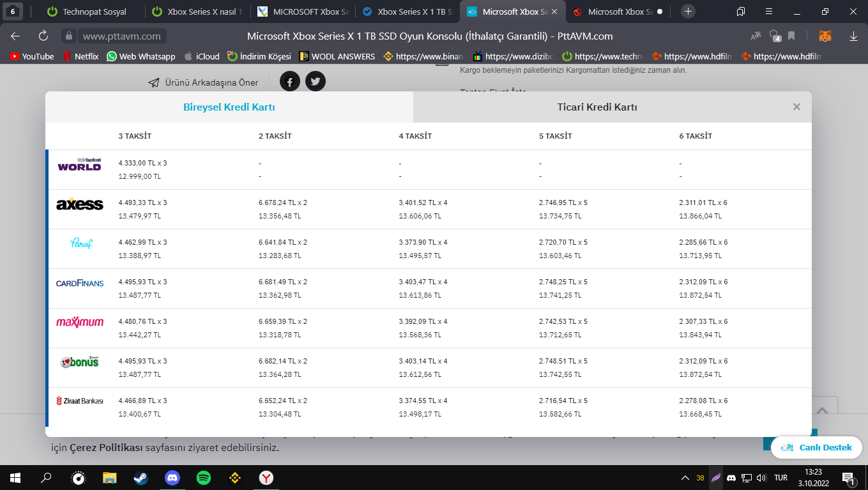Open the browser downloads icon
868x490 pixels.
click(853, 36)
